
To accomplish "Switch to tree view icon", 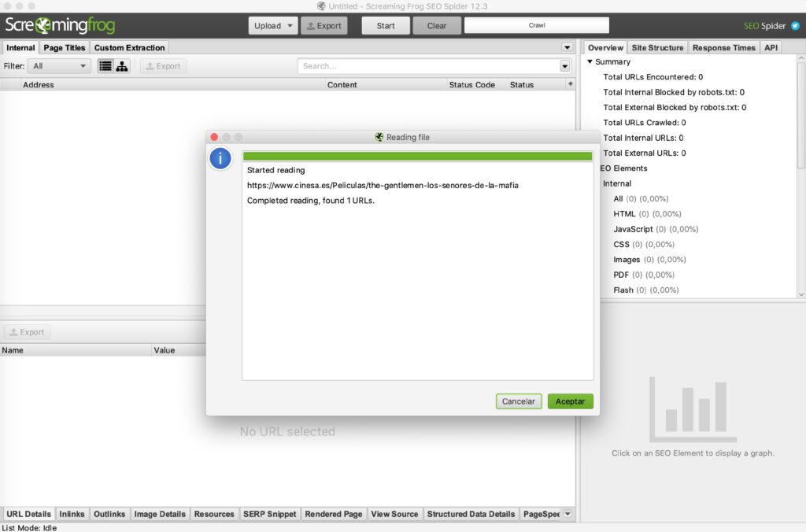I will pos(122,66).
